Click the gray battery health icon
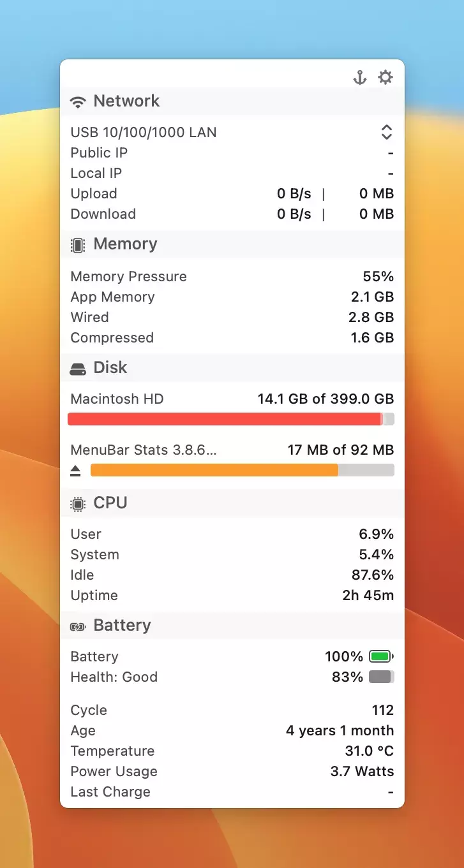Image resolution: width=464 pixels, height=868 pixels. [x=382, y=677]
